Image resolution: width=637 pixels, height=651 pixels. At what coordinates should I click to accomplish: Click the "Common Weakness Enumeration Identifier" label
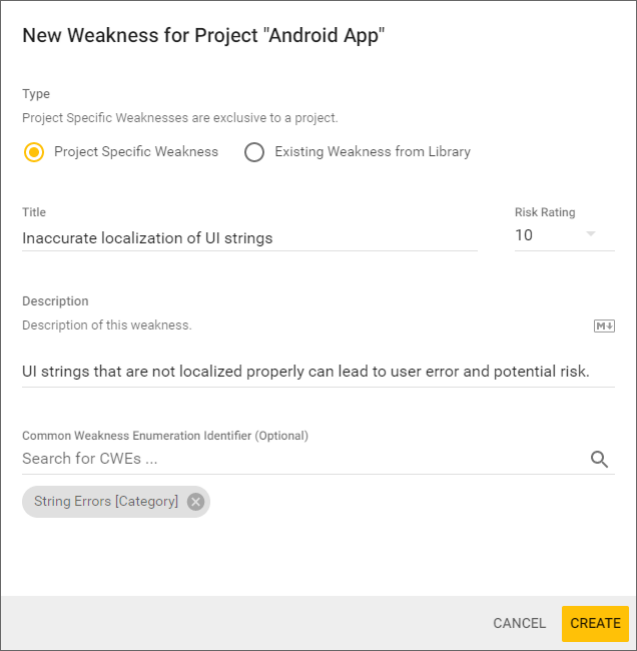tap(165, 436)
